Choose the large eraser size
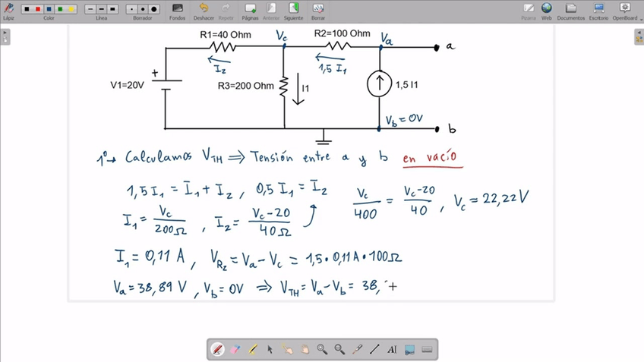Viewport: 644px width, 362px height. [154, 8]
